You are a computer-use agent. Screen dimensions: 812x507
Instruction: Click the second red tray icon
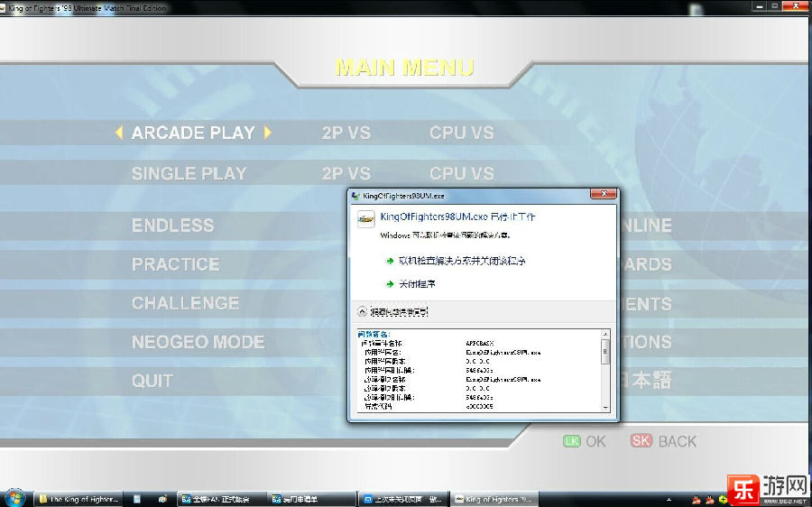pos(709,501)
